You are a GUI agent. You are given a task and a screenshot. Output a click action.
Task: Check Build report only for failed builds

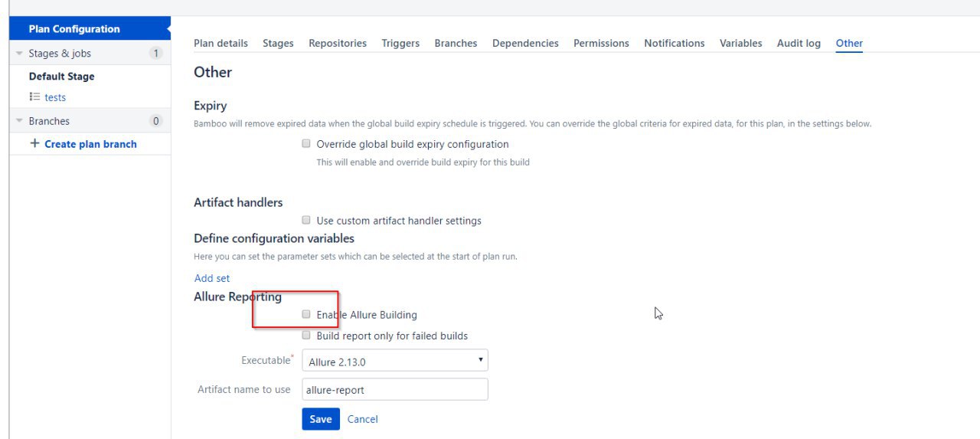click(306, 335)
